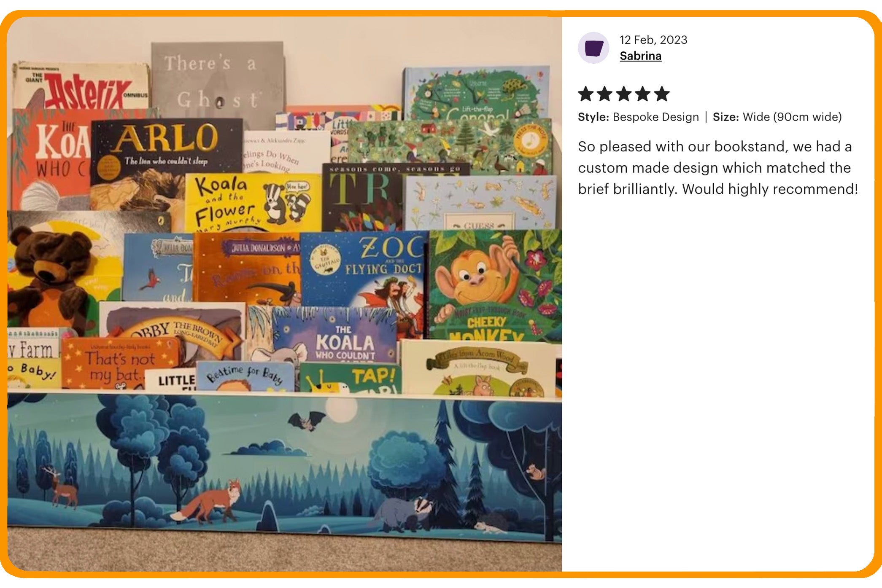Open the review photo of the bookstand
Image resolution: width=882 pixels, height=588 pixels.
click(284, 294)
